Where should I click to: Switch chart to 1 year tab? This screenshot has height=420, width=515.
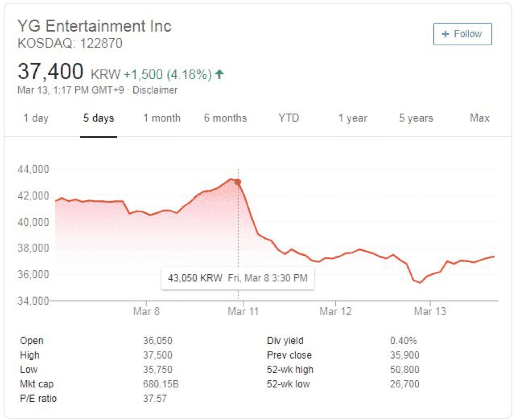pos(352,118)
